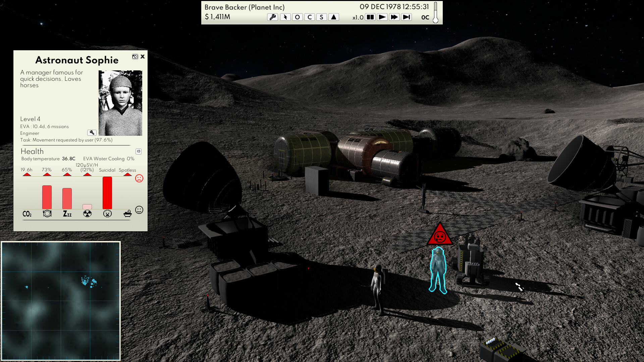644x362 pixels.
Task: Skip to next event with skip button
Action: tap(407, 17)
